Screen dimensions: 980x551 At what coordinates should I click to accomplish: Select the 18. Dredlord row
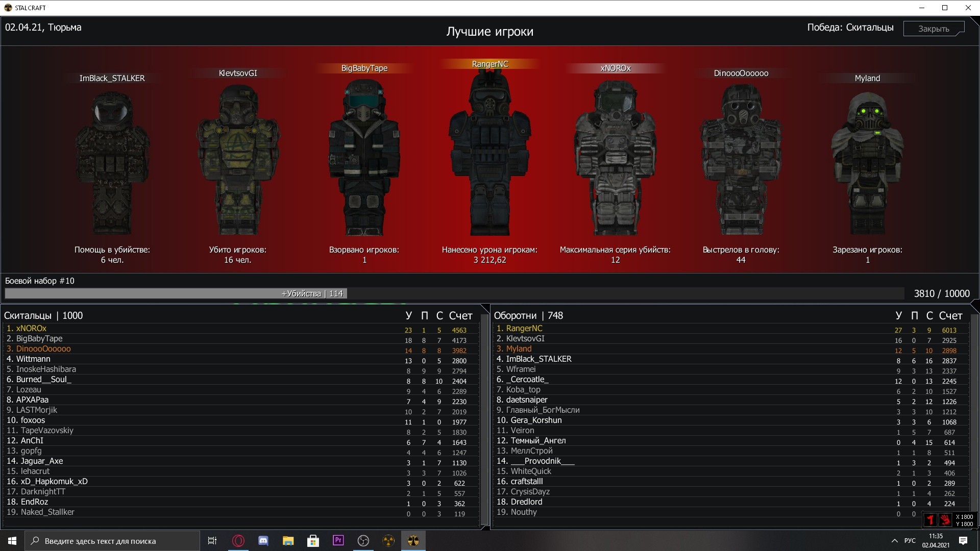click(731, 502)
